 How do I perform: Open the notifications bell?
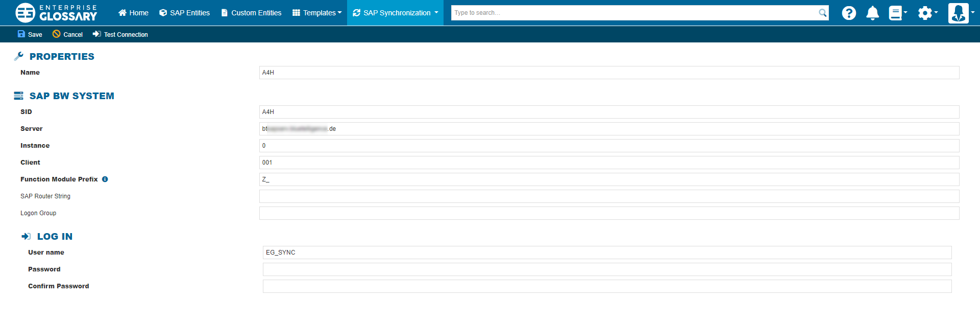click(x=872, y=13)
